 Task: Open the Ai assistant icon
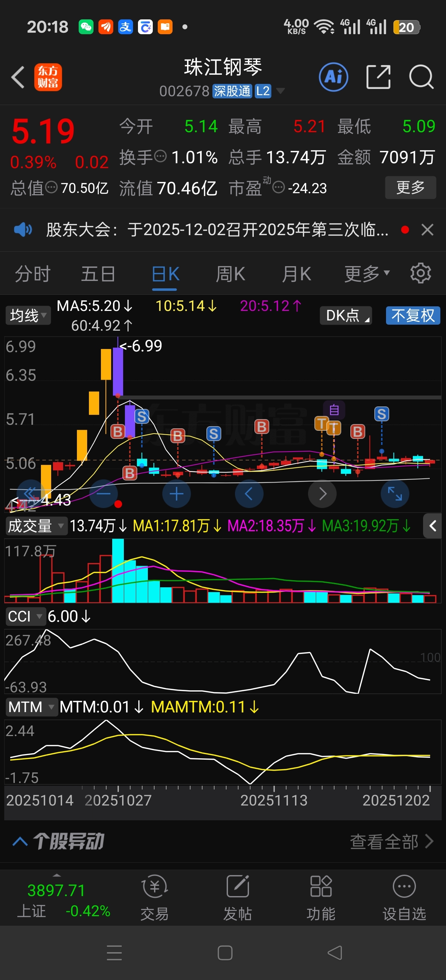(x=333, y=77)
